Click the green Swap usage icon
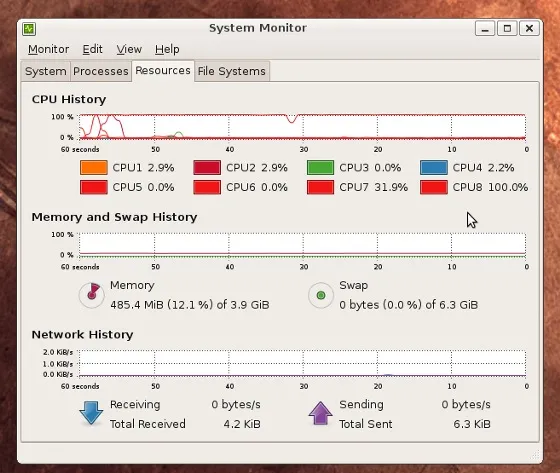 tap(321, 295)
